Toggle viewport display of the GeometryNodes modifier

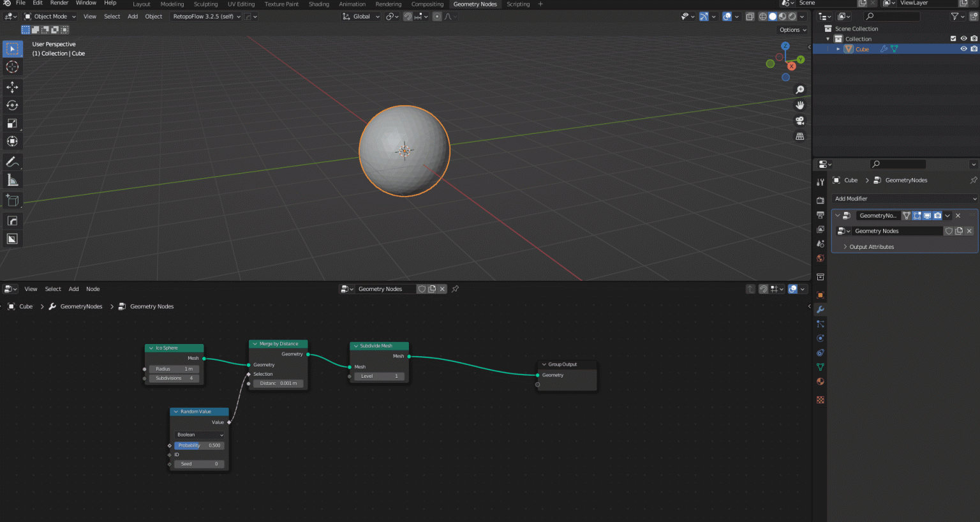927,216
